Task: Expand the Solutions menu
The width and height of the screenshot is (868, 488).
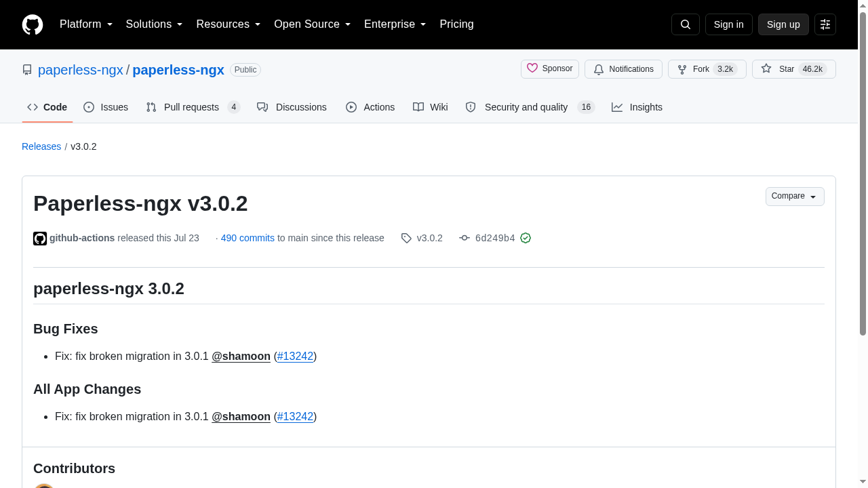Action: coord(155,24)
